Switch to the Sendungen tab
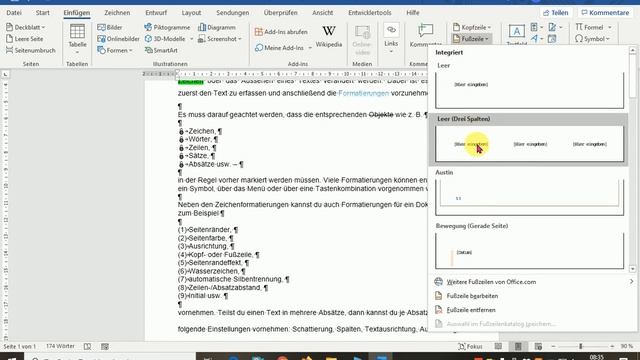This screenshot has height=360, width=640. (x=232, y=13)
